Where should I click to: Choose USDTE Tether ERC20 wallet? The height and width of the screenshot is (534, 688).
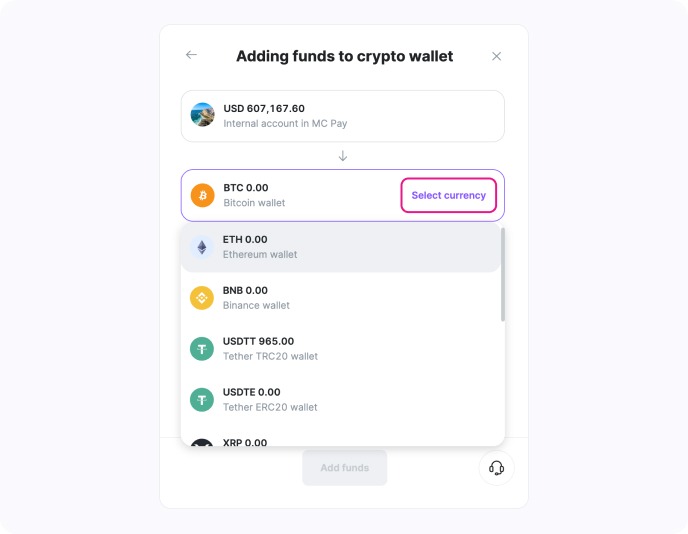[x=340, y=400]
